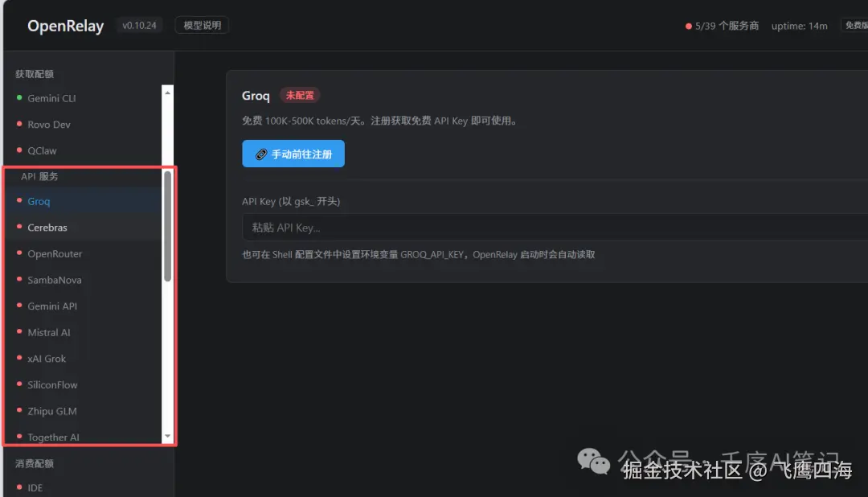This screenshot has width=868, height=497.
Task: Click the indicator dot beside IDE under 消费配额
Action: tap(20, 487)
